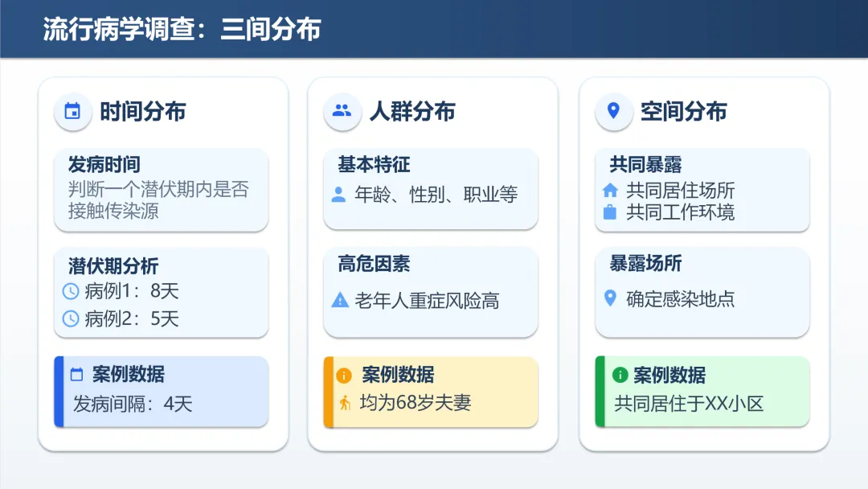Click people group icon beside 人群分布
The height and width of the screenshot is (489, 868).
click(342, 111)
